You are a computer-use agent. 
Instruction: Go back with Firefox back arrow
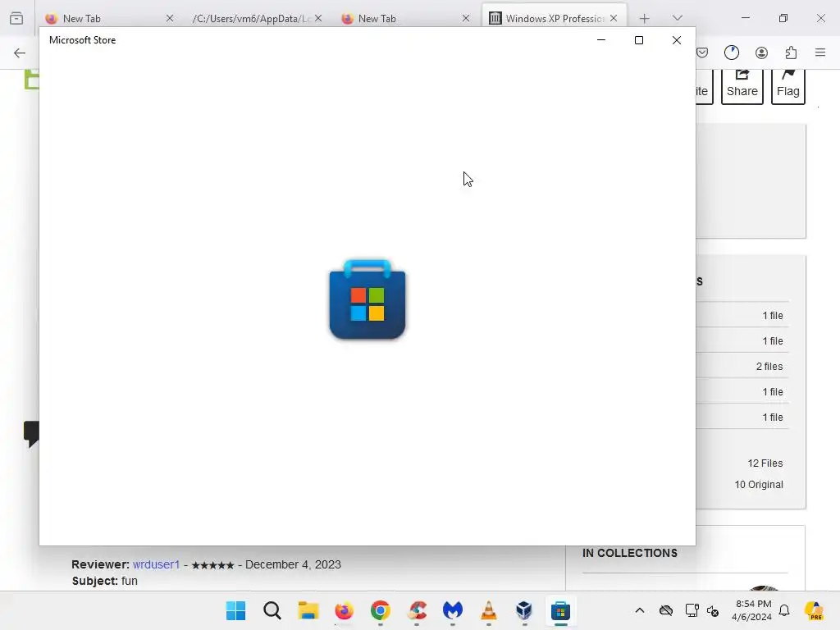(20, 52)
